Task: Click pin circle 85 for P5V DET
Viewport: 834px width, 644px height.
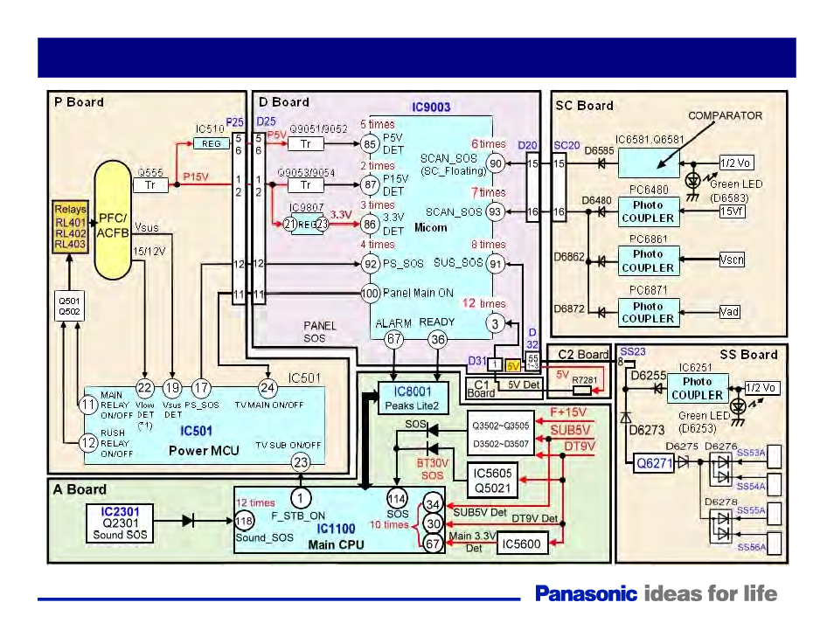Action: 370,143
